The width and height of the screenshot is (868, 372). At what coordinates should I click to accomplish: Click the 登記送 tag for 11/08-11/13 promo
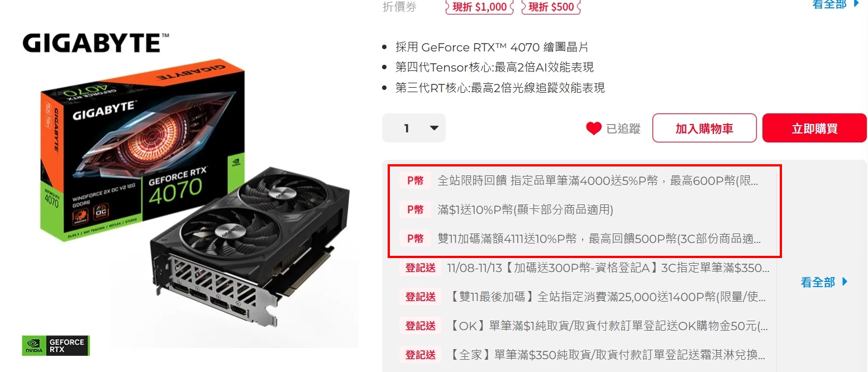[x=420, y=268]
